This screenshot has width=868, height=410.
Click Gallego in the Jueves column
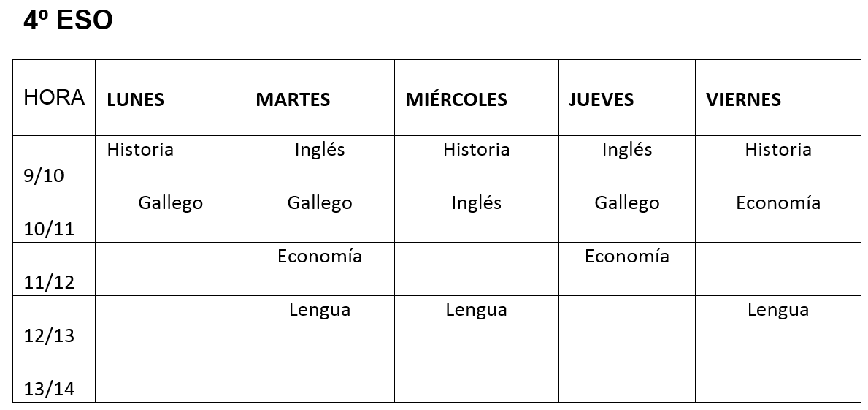[x=627, y=203]
